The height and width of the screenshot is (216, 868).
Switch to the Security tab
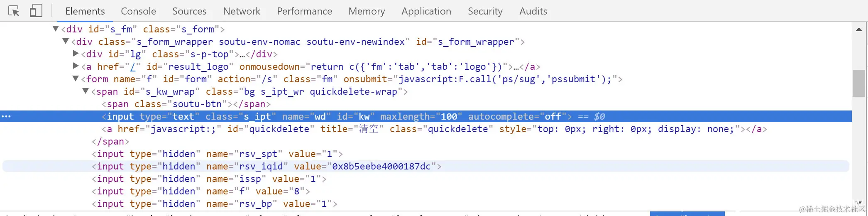coord(485,11)
